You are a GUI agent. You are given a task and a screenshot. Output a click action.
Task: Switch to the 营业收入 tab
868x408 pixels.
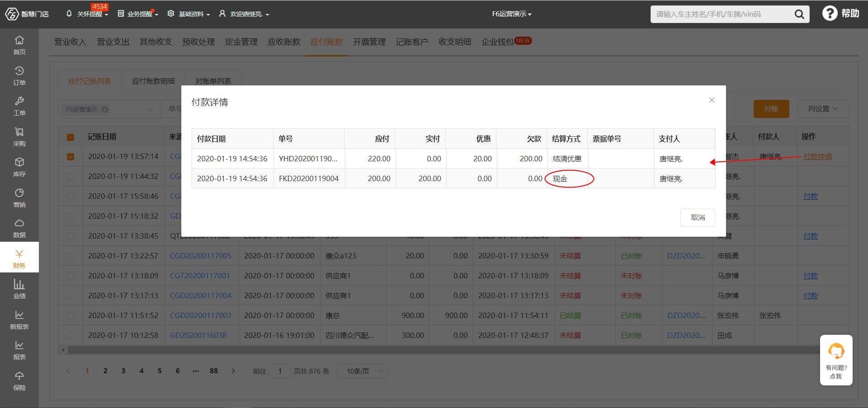(70, 42)
